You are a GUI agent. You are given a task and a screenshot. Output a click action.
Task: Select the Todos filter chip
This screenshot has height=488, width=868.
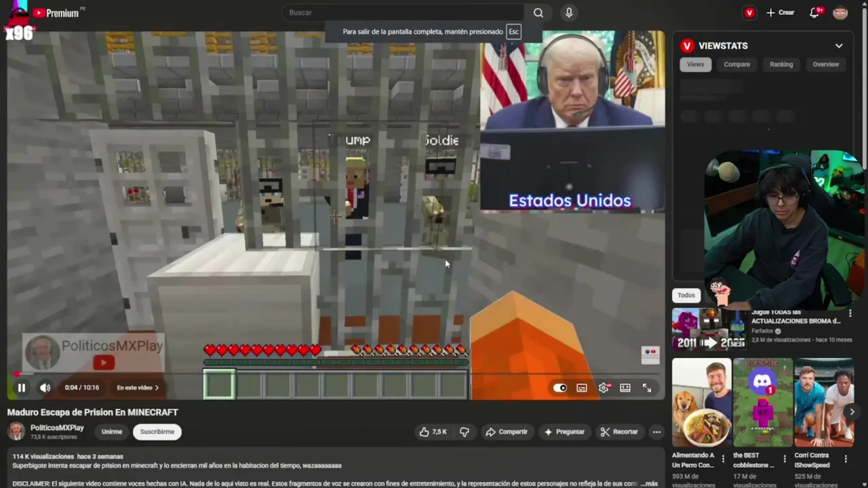pyautogui.click(x=686, y=295)
